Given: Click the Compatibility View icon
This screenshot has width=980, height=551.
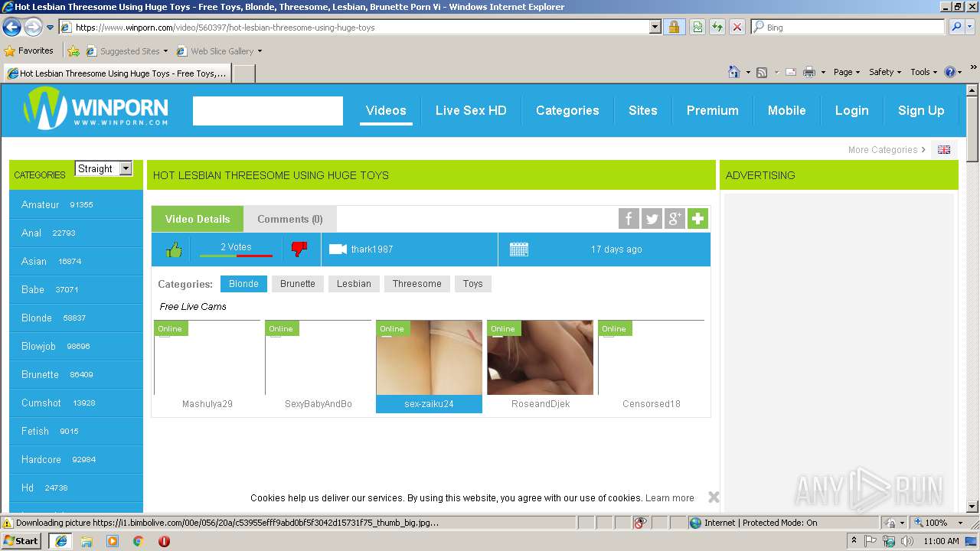Looking at the screenshot, I should tap(697, 27).
